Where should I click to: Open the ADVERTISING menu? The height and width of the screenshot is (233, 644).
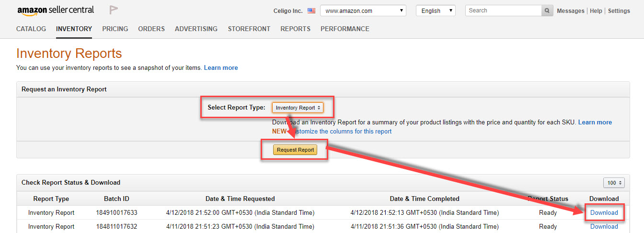click(196, 29)
